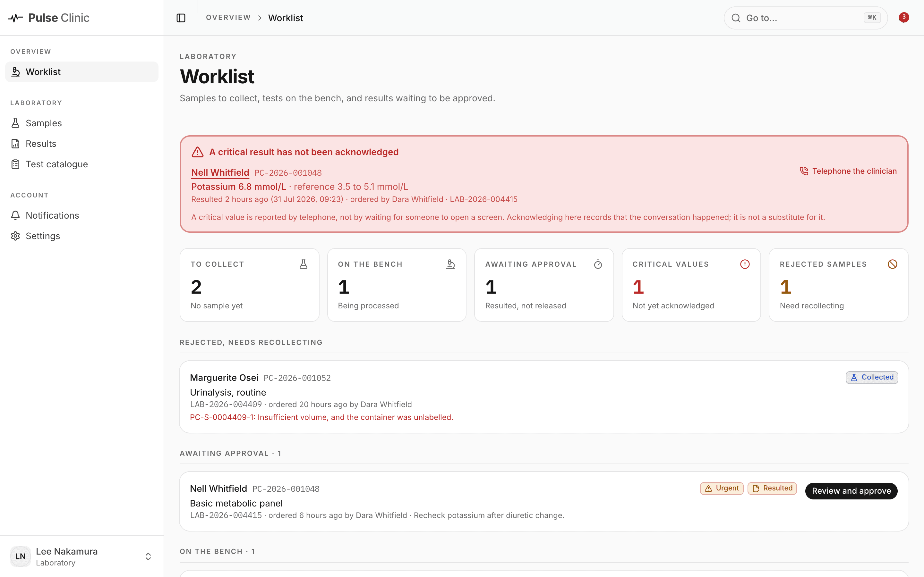Click Telephone the clinician link
924x577 pixels.
[x=848, y=171]
